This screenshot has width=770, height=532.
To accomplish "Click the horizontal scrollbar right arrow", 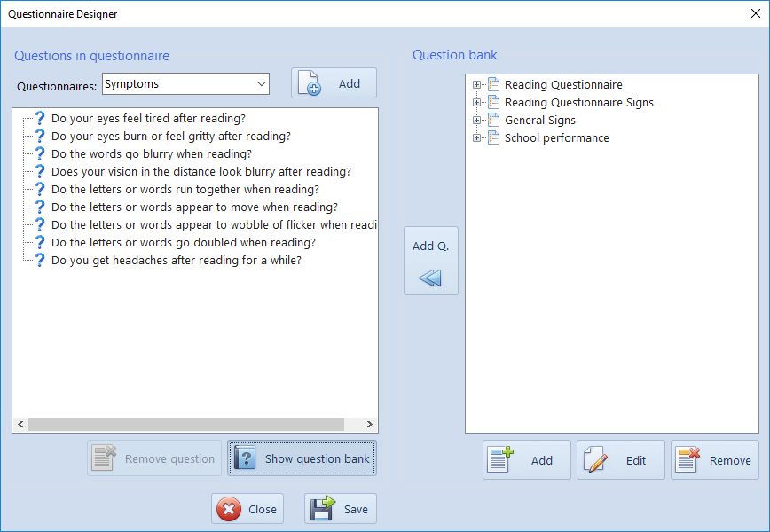I will click(x=372, y=425).
